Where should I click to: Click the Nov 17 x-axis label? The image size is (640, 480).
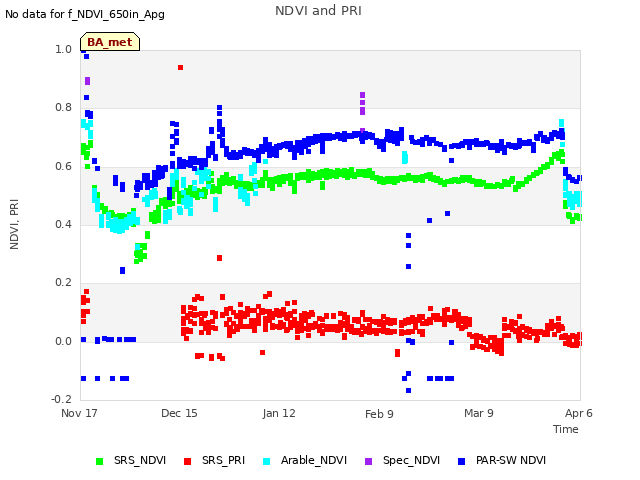(x=79, y=413)
